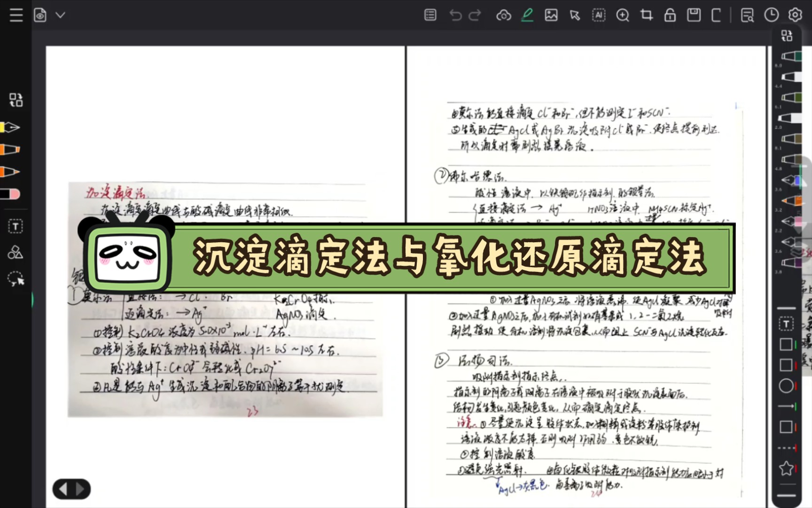The image size is (812, 508).
Task: Activate the AI selection tool
Action: [x=599, y=15]
